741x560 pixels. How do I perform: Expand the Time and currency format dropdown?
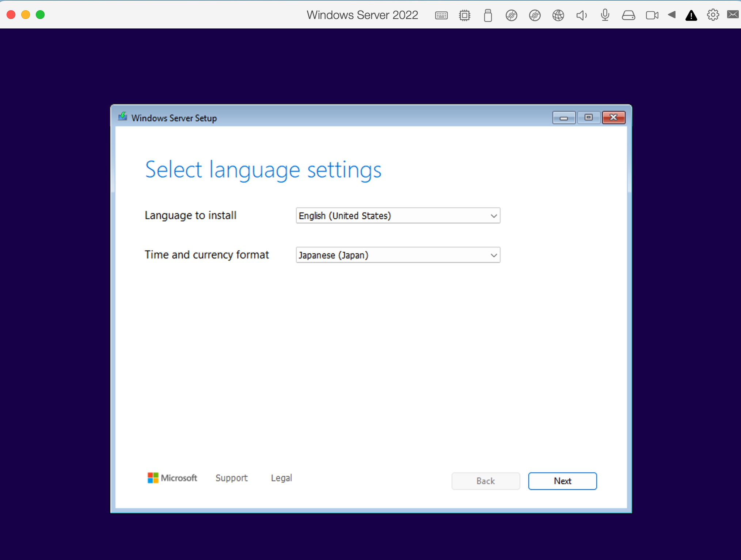(x=398, y=255)
